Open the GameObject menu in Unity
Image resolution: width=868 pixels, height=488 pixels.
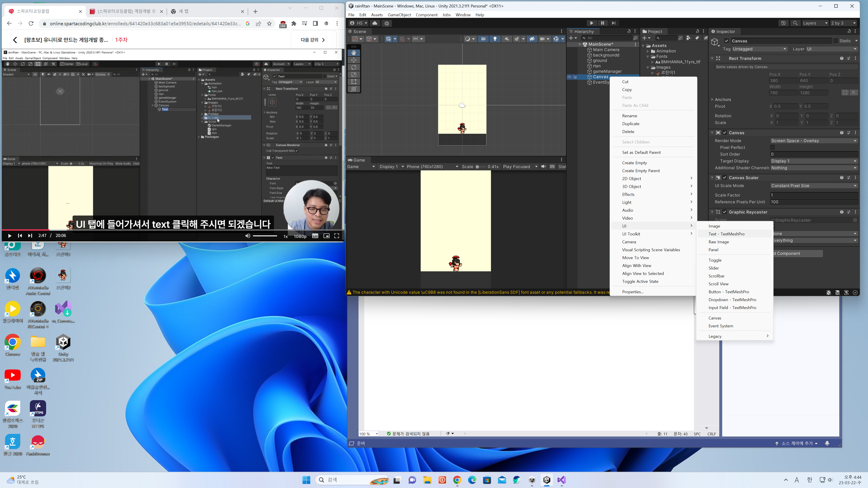[399, 15]
